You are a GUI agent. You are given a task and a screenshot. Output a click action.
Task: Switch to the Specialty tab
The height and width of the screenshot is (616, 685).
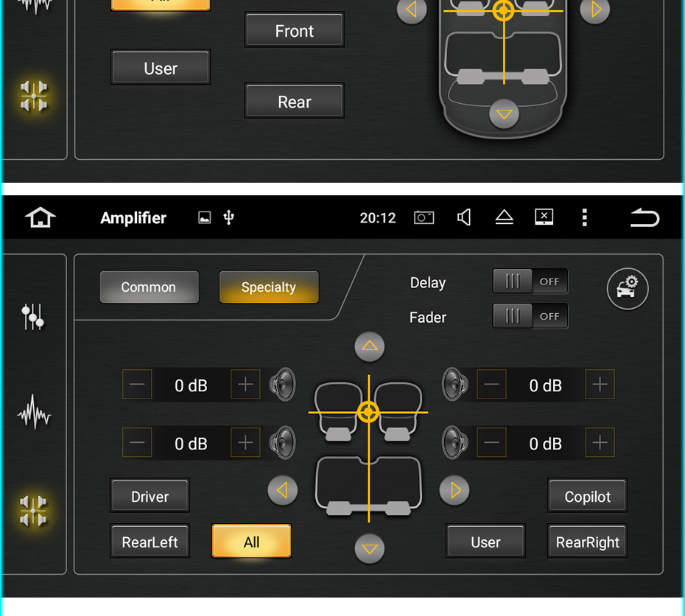[269, 287]
